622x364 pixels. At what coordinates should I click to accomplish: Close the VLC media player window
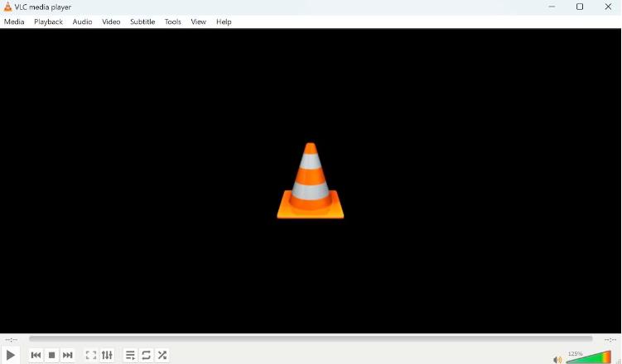click(608, 7)
